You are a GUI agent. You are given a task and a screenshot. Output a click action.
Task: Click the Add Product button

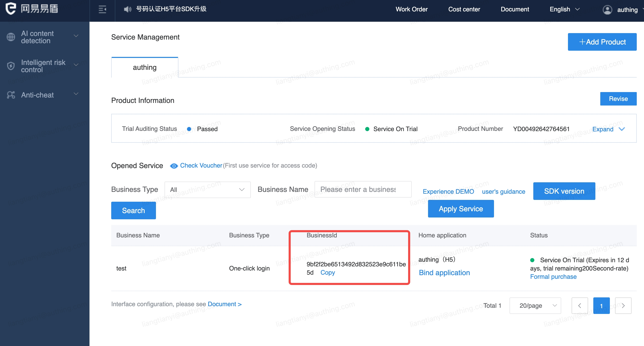click(x=602, y=42)
